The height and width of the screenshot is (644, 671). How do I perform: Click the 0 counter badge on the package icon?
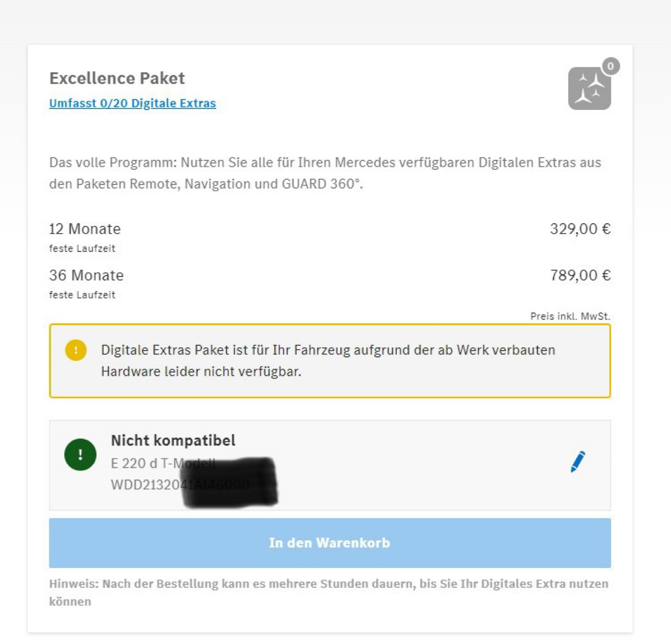click(610, 67)
